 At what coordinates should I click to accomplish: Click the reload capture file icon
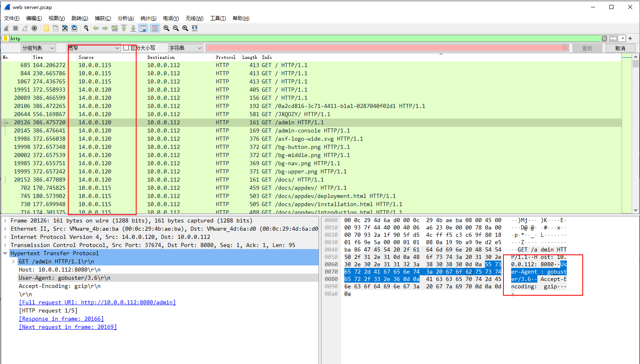pos(74,28)
